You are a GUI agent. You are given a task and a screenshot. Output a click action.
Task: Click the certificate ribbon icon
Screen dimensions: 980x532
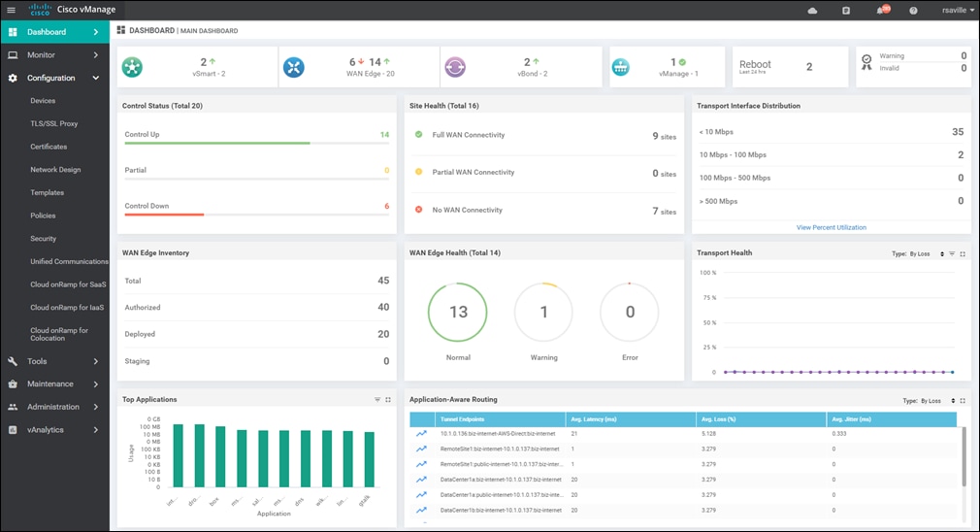(x=866, y=62)
